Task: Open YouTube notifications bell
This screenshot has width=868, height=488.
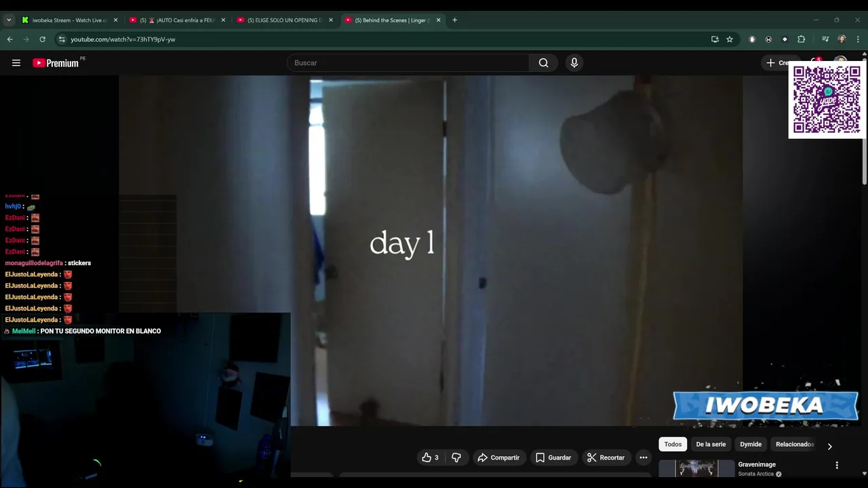Action: pyautogui.click(x=816, y=61)
